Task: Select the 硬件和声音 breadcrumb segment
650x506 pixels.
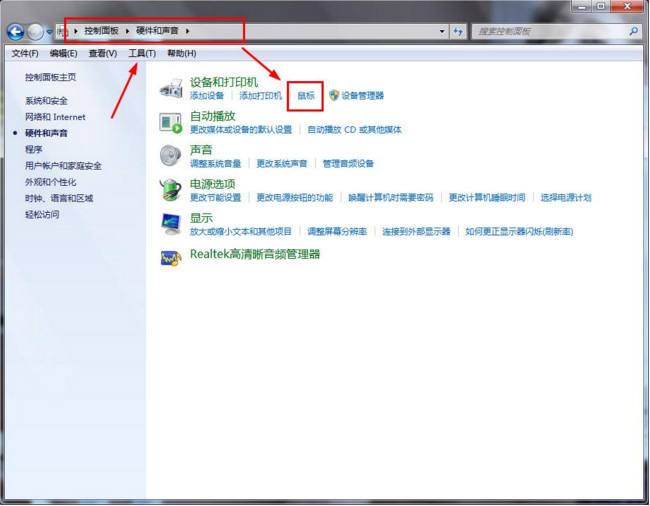Action: click(157, 31)
